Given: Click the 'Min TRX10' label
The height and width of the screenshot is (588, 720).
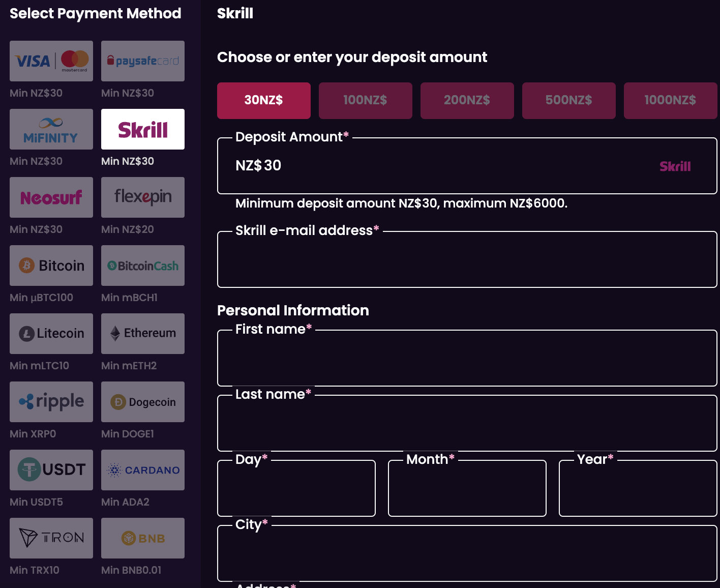Looking at the screenshot, I should click(x=35, y=570).
